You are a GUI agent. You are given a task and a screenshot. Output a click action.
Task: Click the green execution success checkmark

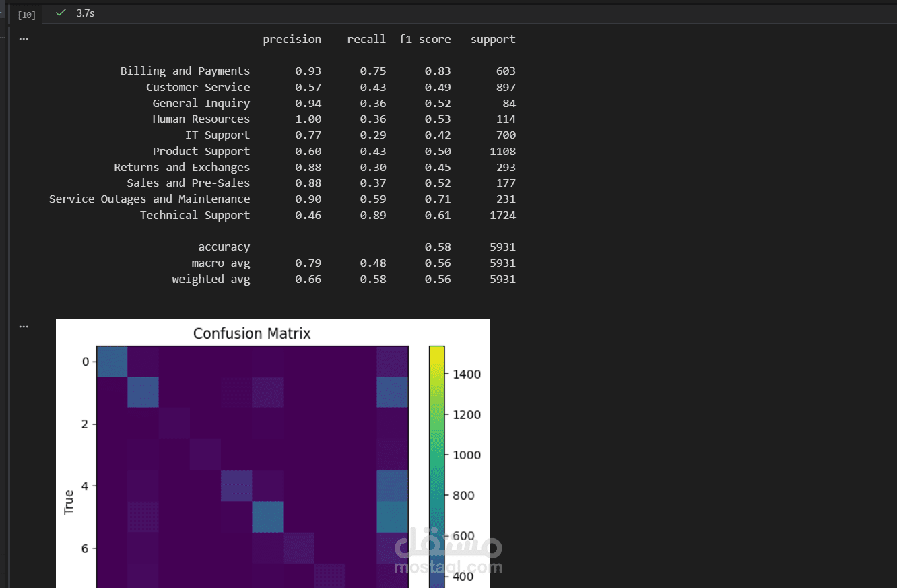pos(61,13)
